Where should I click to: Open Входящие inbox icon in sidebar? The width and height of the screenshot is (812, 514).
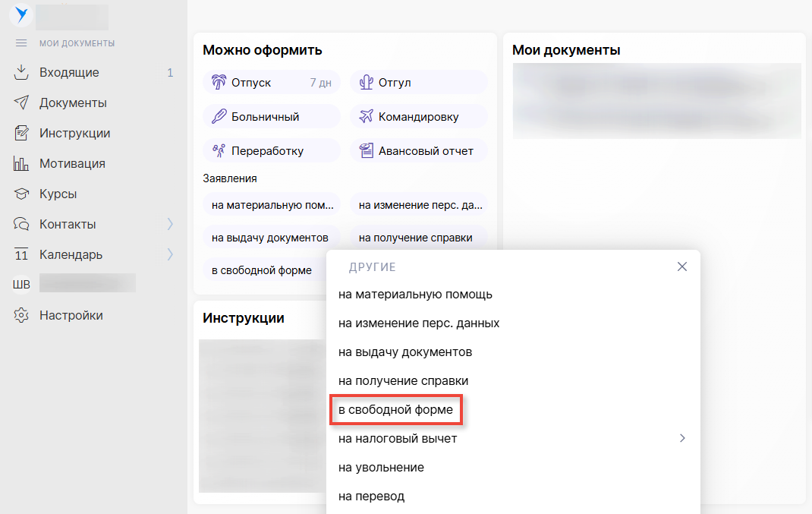pyautogui.click(x=21, y=73)
